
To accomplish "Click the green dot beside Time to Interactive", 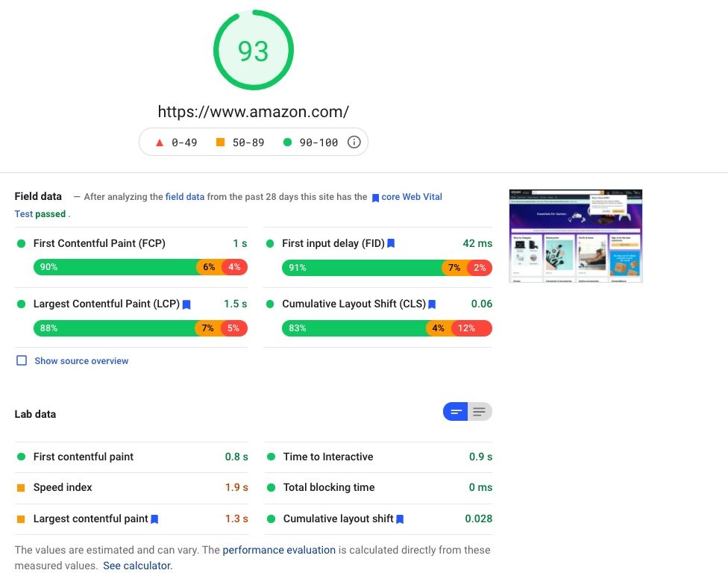I will (x=272, y=457).
